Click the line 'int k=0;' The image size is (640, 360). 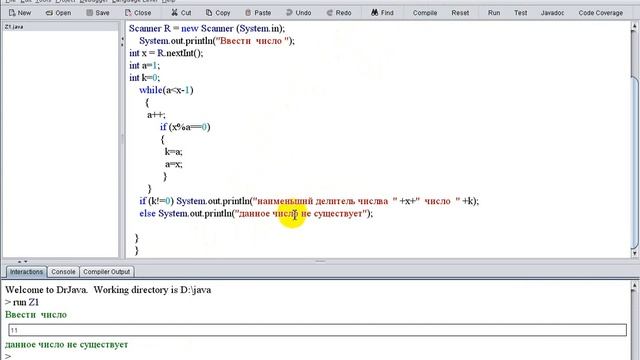click(x=144, y=78)
